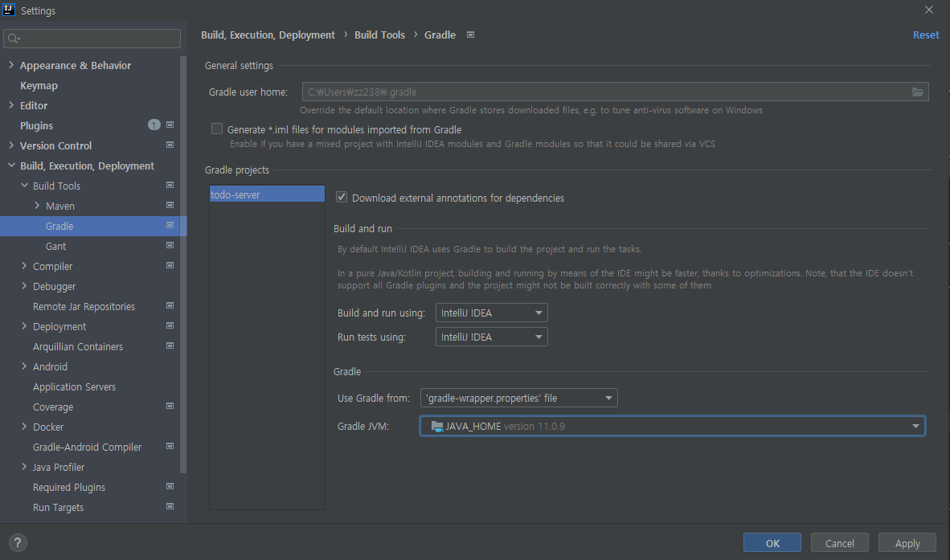The image size is (950, 560).
Task: Click the settings tree vertical scrollbar
Action: click(183, 264)
